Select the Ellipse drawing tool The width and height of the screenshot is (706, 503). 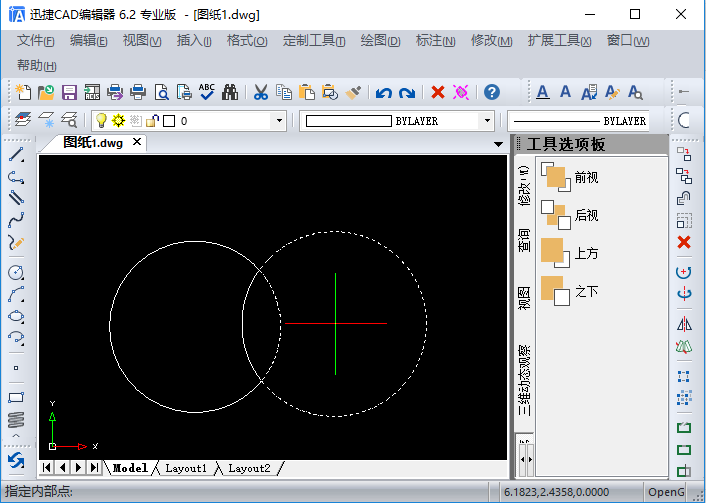pyautogui.click(x=16, y=316)
